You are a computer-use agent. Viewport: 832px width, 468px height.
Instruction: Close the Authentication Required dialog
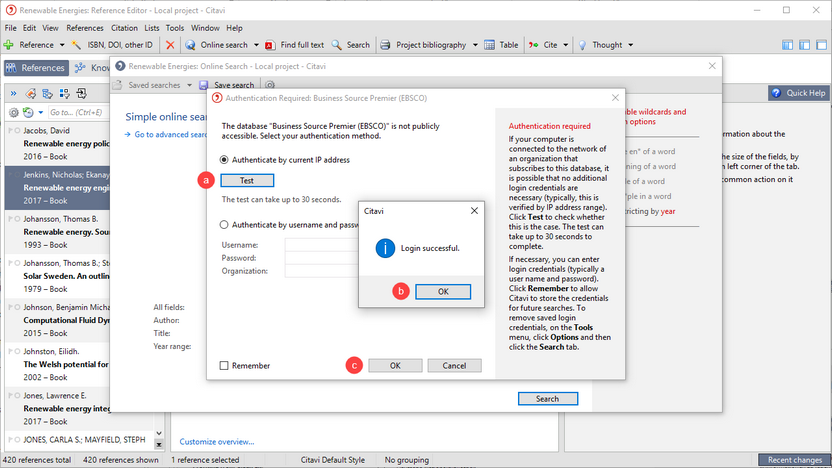615,98
